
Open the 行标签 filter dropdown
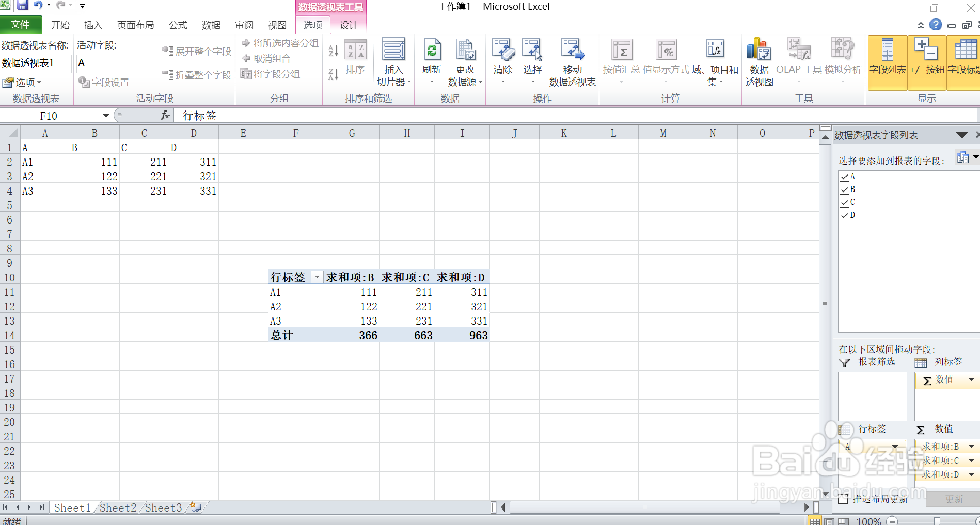coord(317,277)
